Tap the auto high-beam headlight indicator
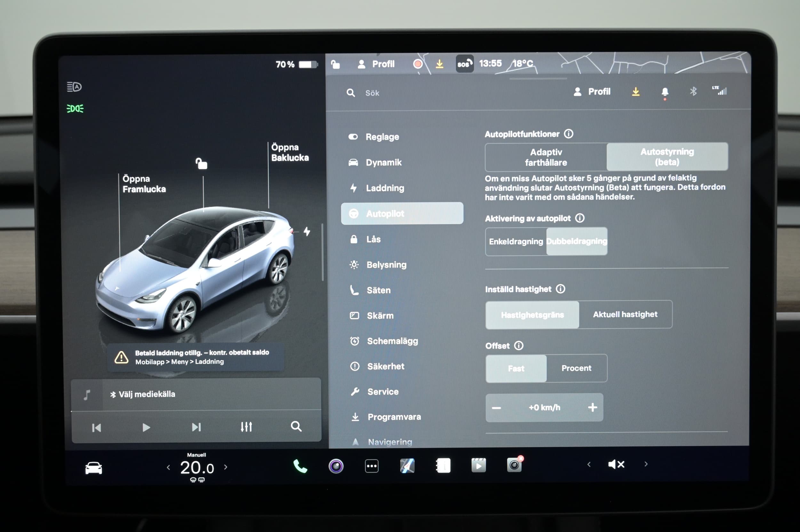This screenshot has width=800, height=532. point(74,87)
